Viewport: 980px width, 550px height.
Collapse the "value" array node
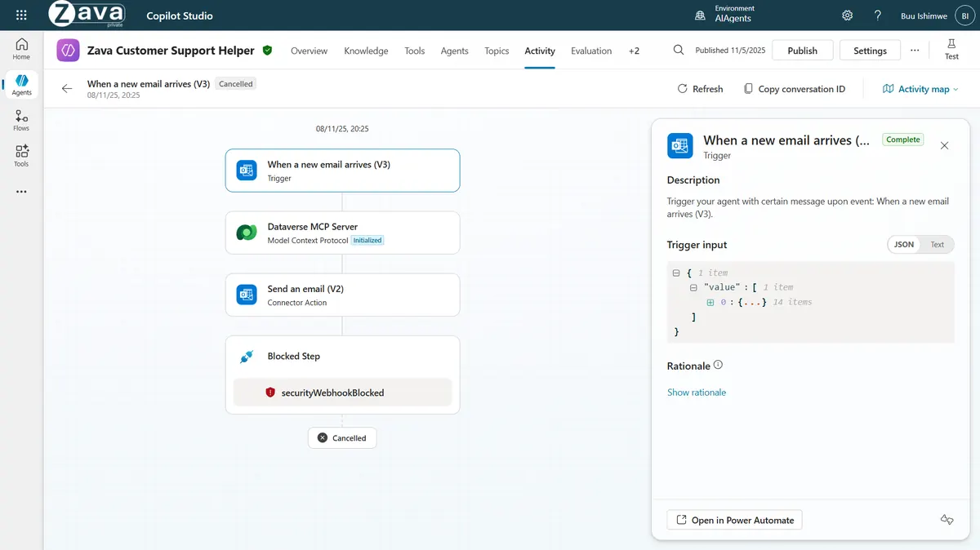[693, 288]
